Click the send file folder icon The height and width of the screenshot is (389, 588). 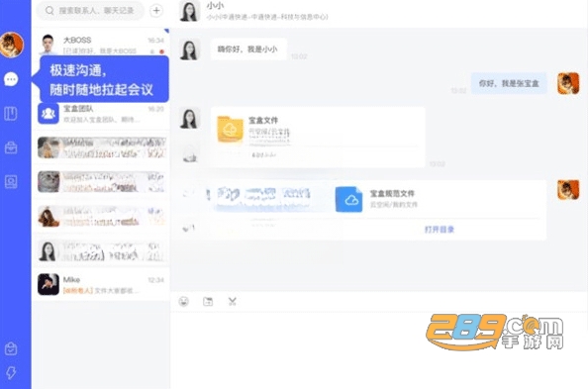coord(208,301)
